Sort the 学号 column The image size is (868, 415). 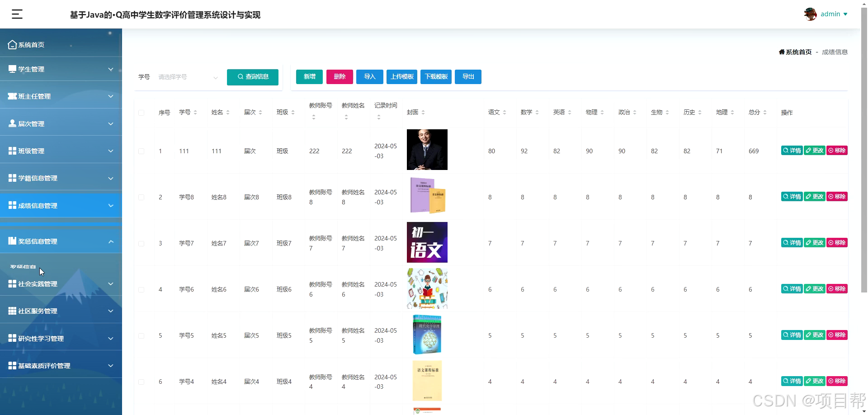pos(195,113)
